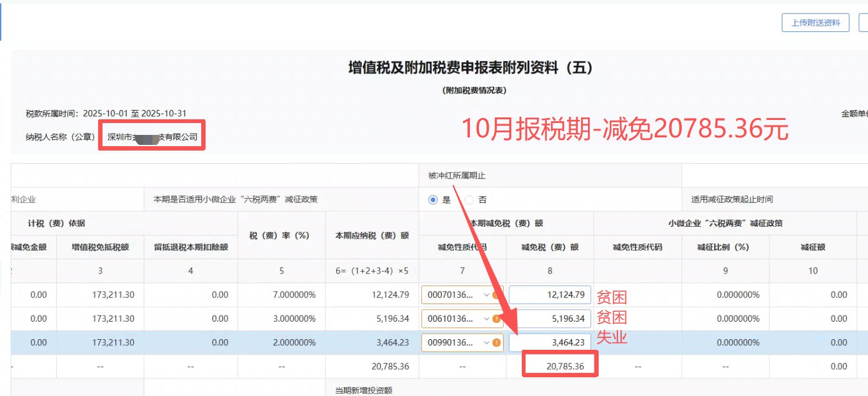Click the taxpayer name 深圳市 company text
868x396 pixels.
coord(152,136)
